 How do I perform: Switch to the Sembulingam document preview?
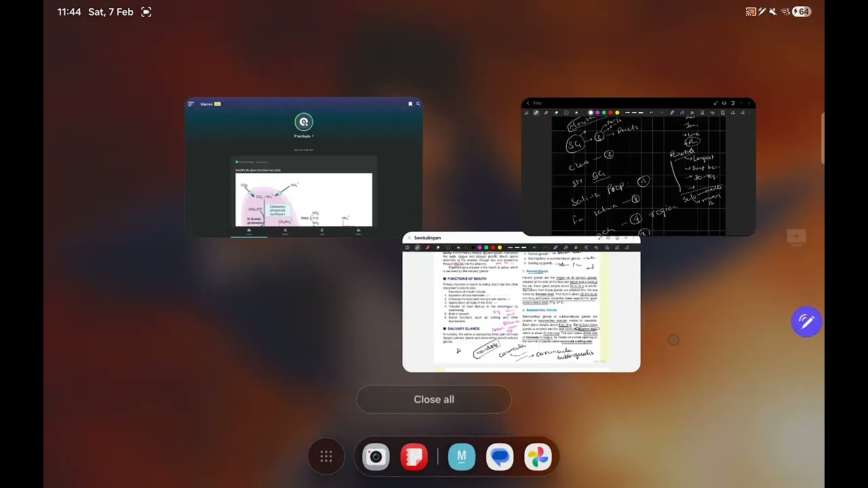pyautogui.click(x=521, y=302)
